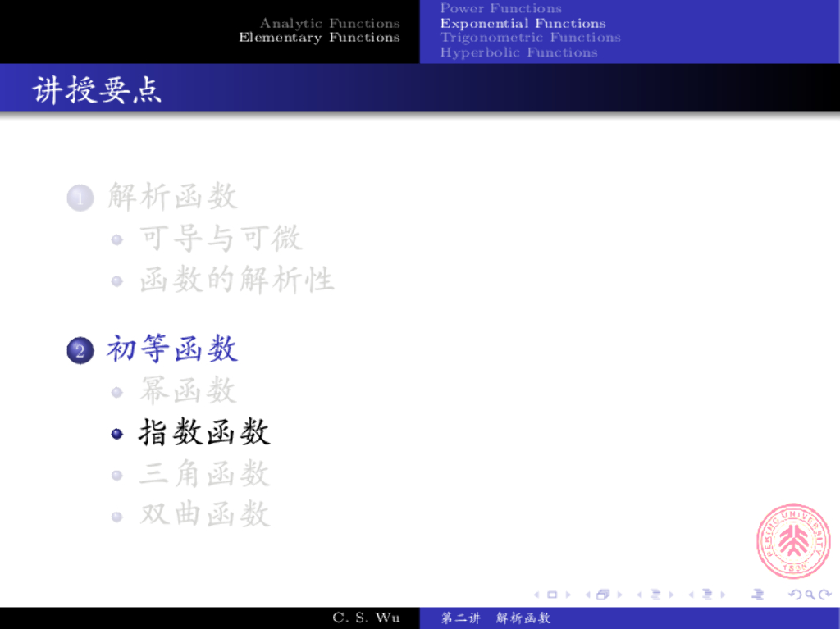
Task: Click the footer title 第二讲 解析函数
Action: pyautogui.click(x=495, y=618)
